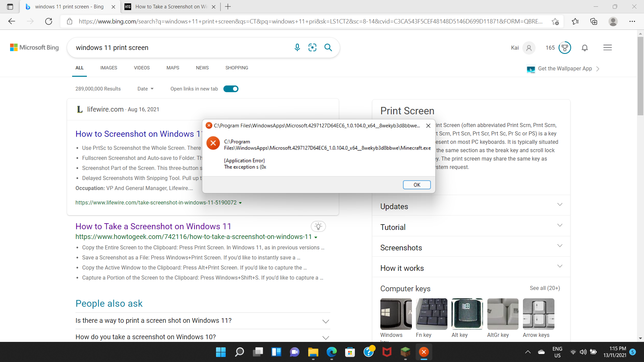Click the magnifying glass search icon
This screenshot has height=362, width=644.
[328, 48]
